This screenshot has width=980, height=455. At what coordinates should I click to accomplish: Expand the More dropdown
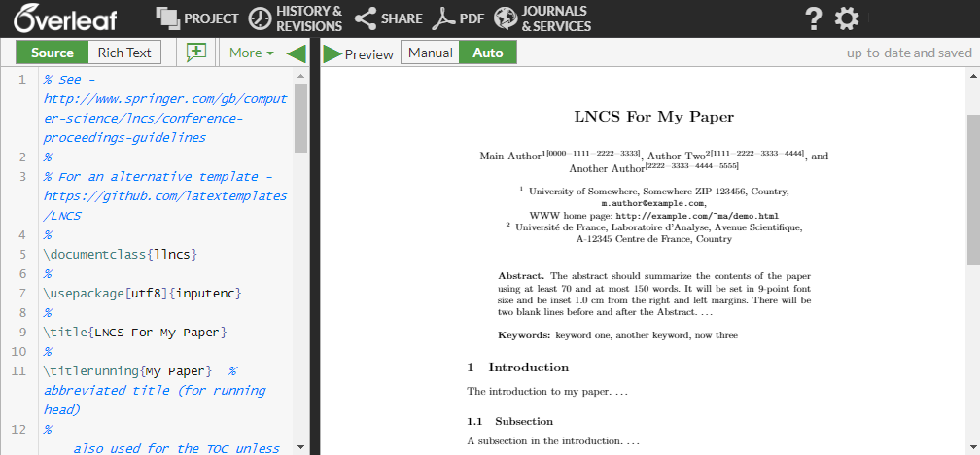(251, 53)
